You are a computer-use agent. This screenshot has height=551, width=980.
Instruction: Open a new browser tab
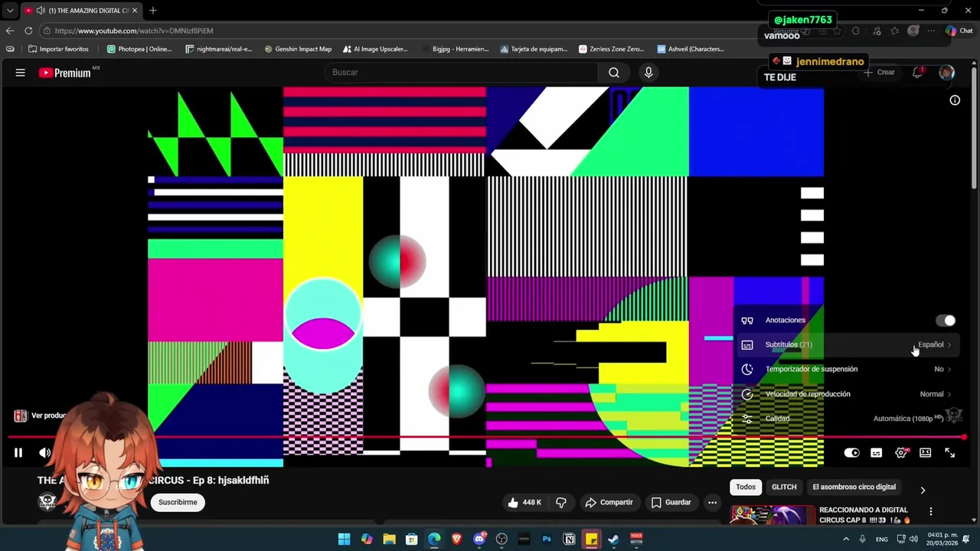(x=153, y=11)
